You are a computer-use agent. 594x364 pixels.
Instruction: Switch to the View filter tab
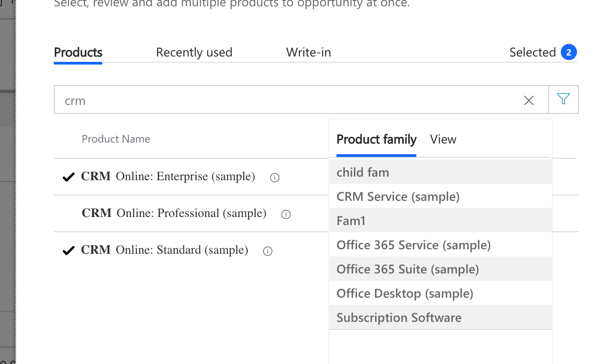tap(443, 139)
